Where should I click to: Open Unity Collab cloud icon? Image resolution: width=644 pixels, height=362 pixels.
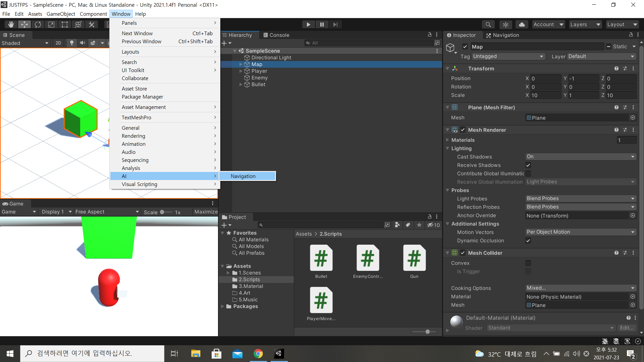pos(522,24)
